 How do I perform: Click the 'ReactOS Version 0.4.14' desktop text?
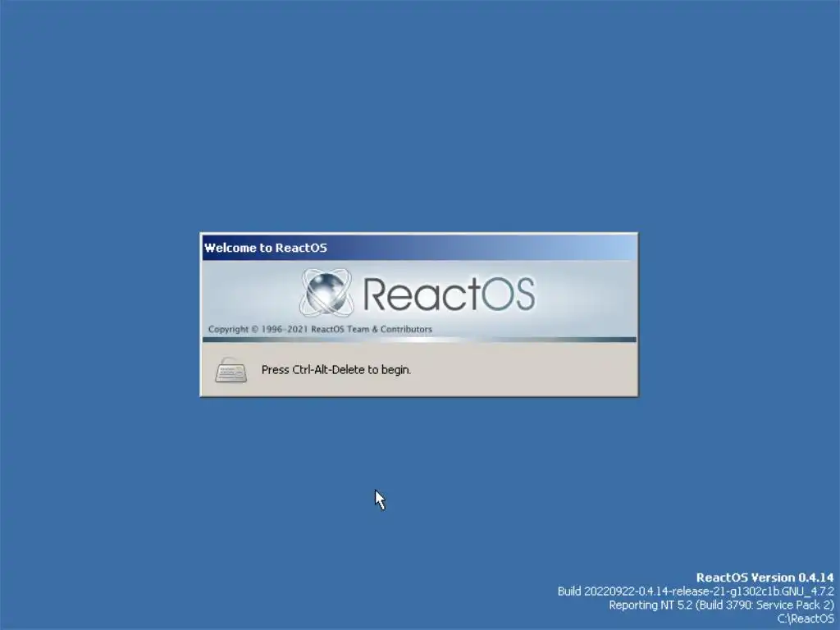pos(765,577)
